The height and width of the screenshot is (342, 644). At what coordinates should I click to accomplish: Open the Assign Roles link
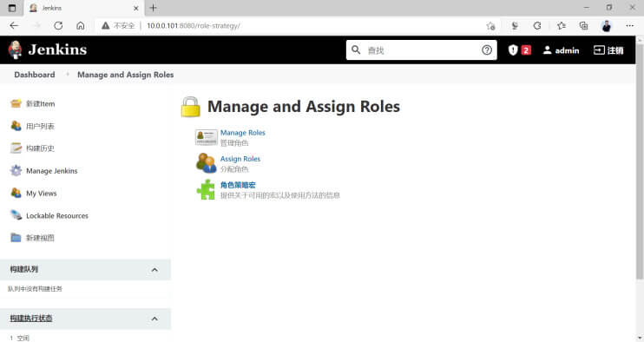[240, 159]
